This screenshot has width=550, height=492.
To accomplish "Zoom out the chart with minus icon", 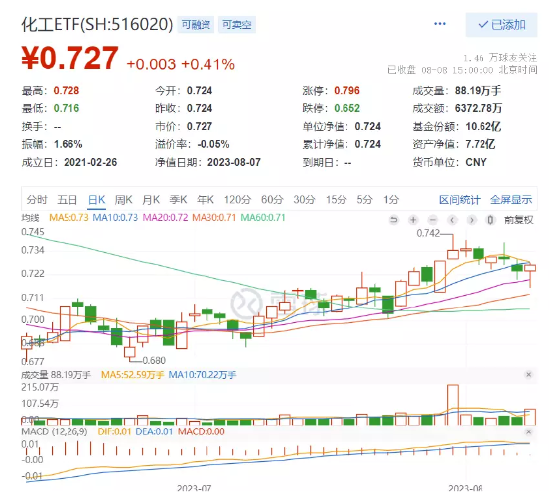I will 433,220.
